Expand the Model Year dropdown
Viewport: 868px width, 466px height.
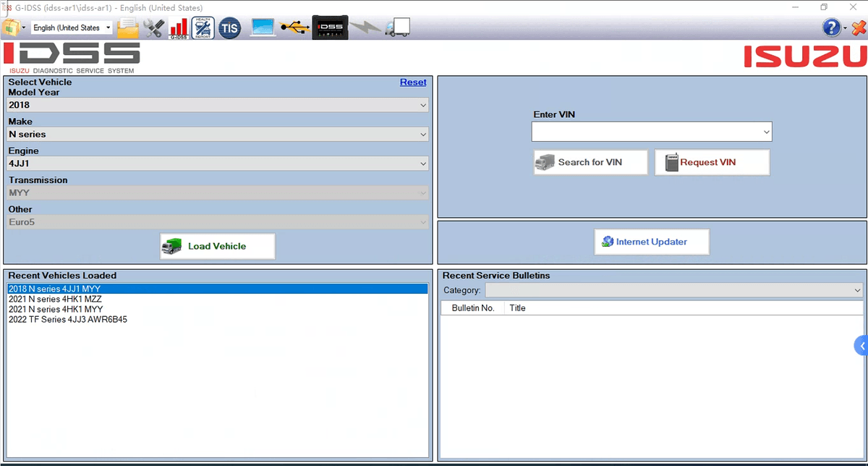(x=218, y=105)
